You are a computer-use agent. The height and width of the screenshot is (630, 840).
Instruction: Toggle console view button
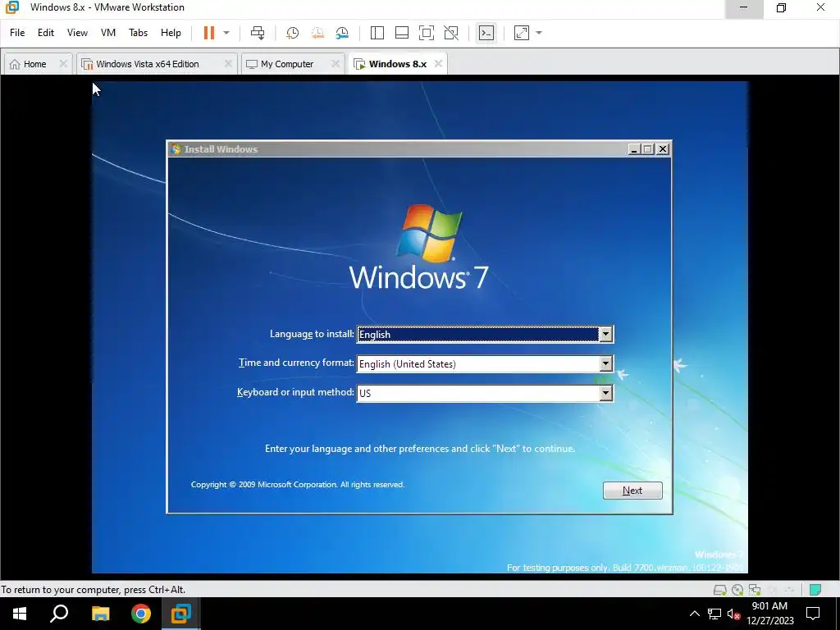click(486, 33)
